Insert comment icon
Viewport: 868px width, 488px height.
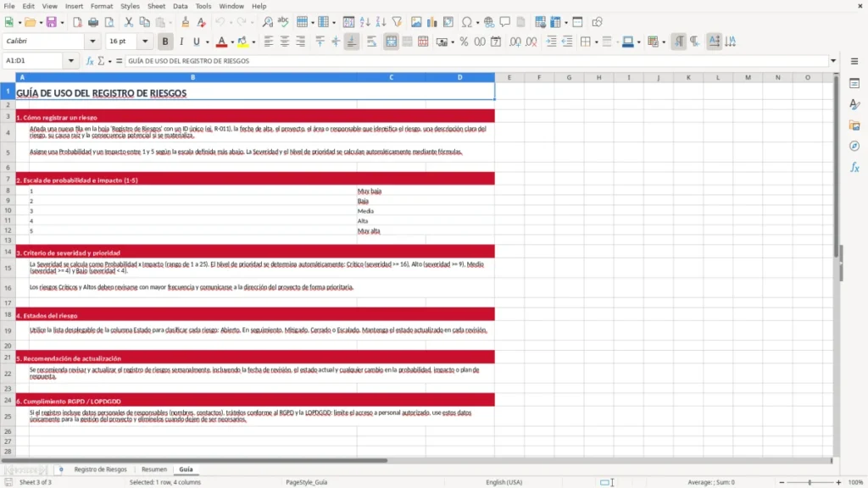(505, 22)
